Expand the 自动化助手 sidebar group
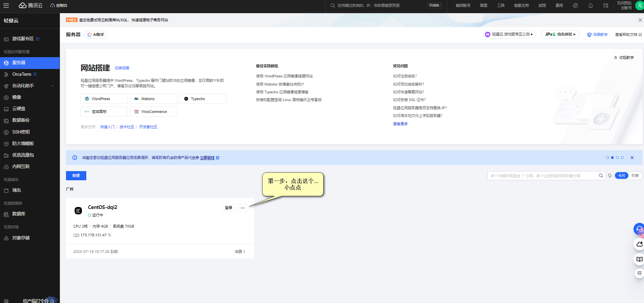Image resolution: width=644 pixels, height=303 pixels. (x=30, y=86)
